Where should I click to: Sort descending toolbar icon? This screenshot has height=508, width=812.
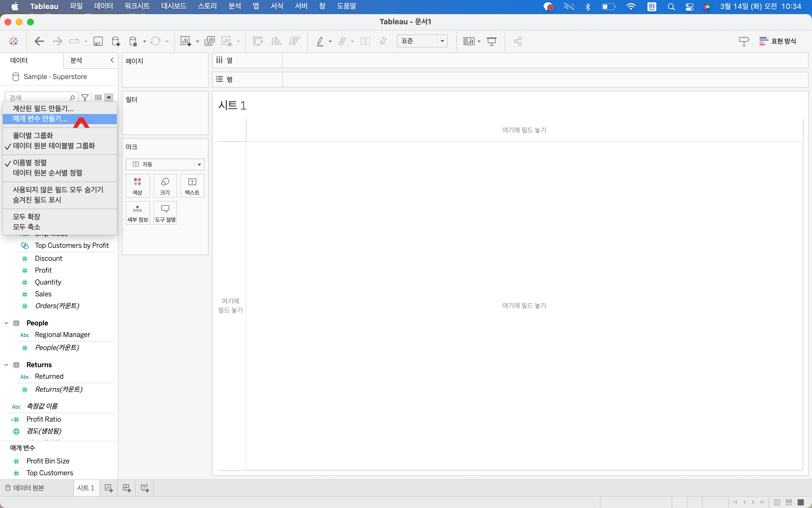[294, 41]
